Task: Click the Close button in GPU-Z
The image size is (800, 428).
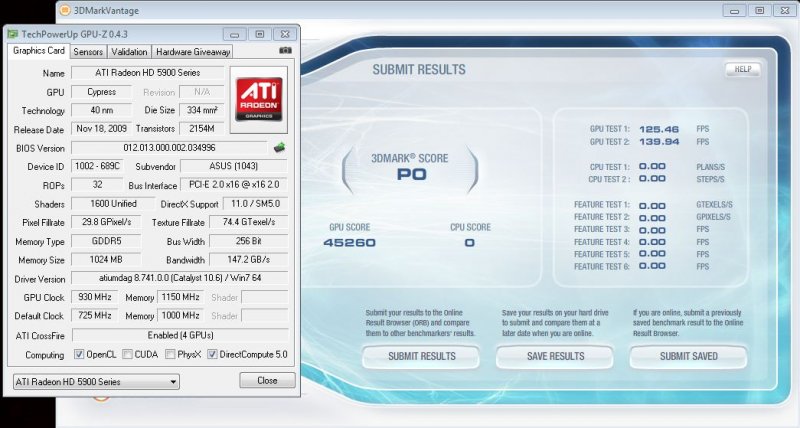Action: click(267, 381)
